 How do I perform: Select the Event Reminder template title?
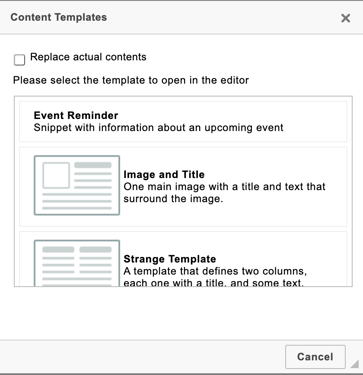coord(76,115)
